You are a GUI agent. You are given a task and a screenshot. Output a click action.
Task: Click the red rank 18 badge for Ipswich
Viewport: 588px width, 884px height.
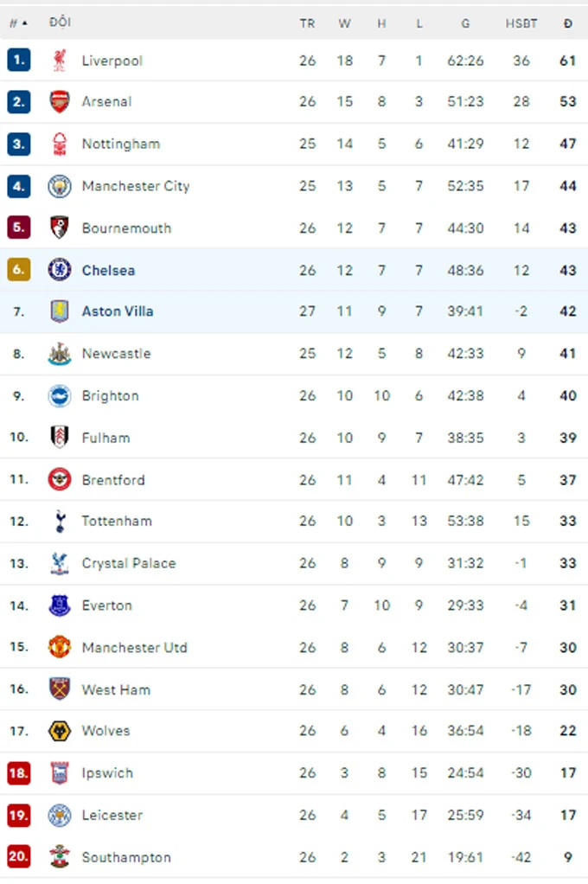pyautogui.click(x=19, y=773)
